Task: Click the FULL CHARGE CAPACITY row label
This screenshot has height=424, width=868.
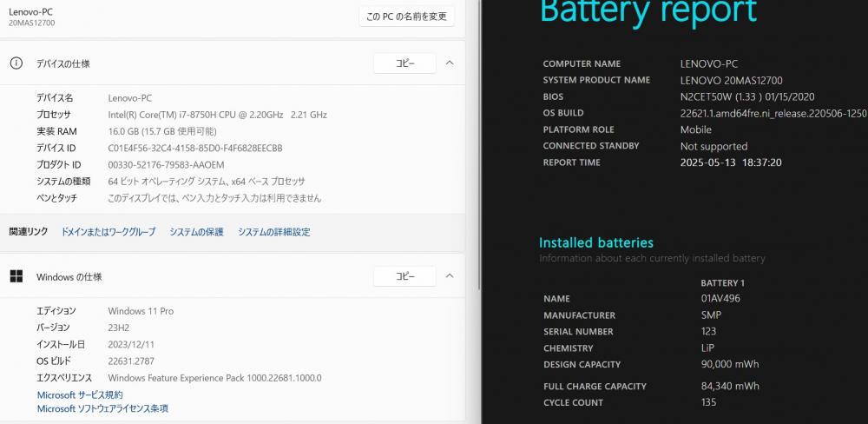Action: pos(595,387)
